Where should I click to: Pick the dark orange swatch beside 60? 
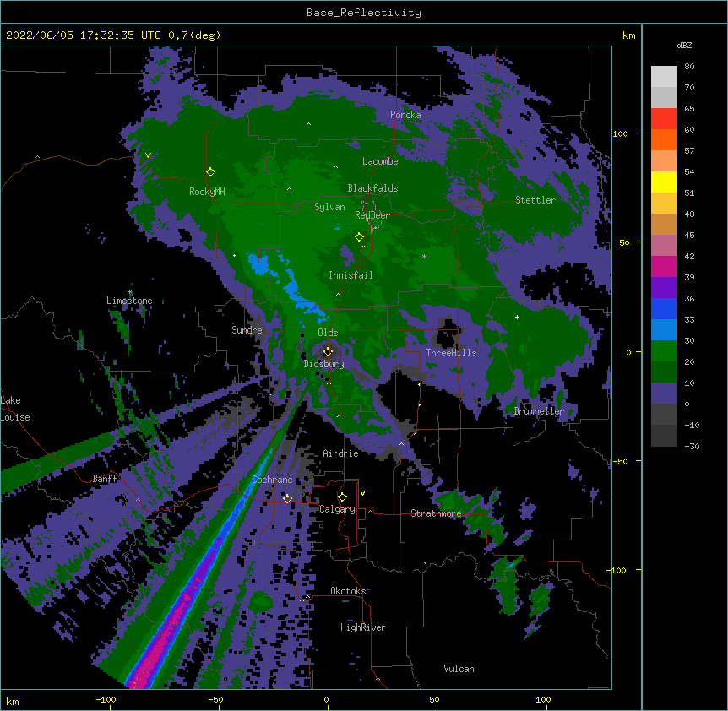pos(664,139)
